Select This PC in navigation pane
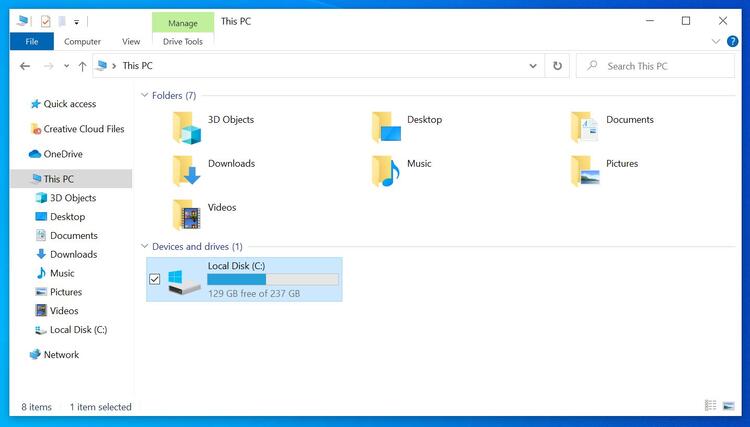This screenshot has height=427, width=750. click(x=71, y=179)
